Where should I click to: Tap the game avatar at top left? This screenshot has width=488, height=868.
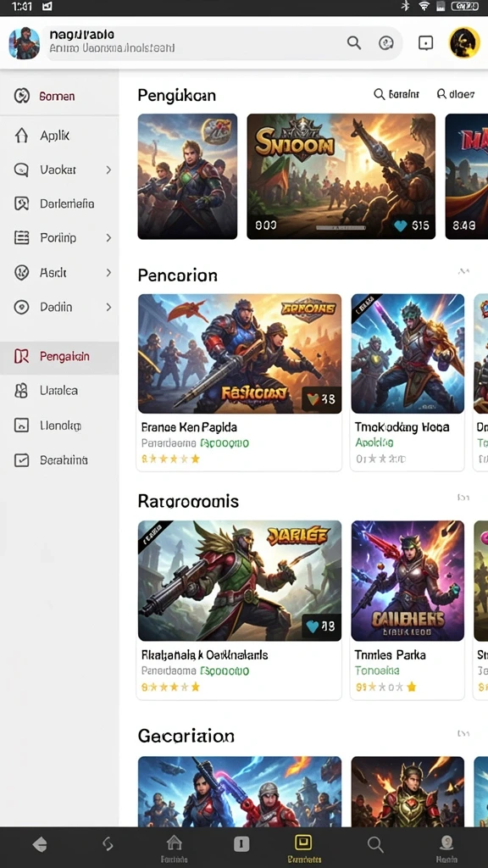coord(24,42)
